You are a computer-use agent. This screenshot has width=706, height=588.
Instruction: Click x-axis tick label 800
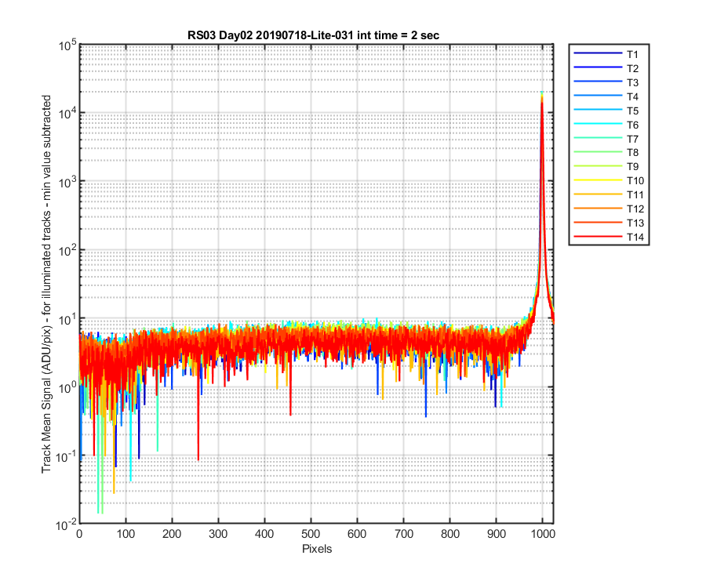click(449, 534)
